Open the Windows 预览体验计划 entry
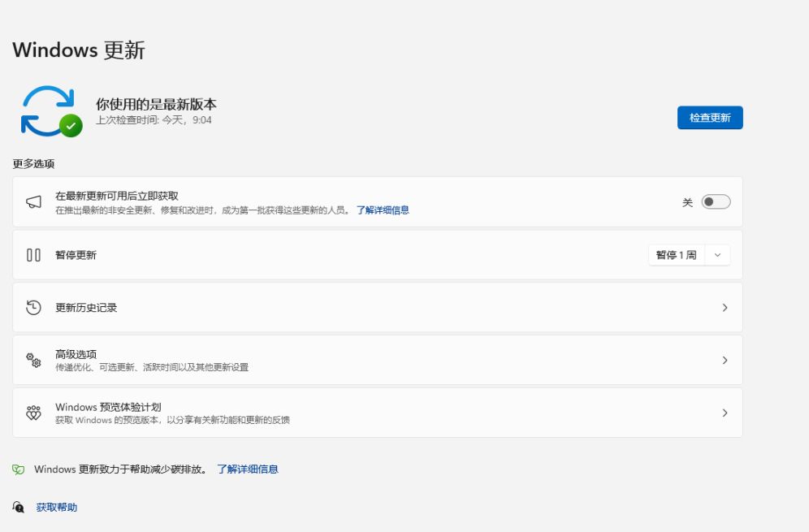 tap(378, 413)
